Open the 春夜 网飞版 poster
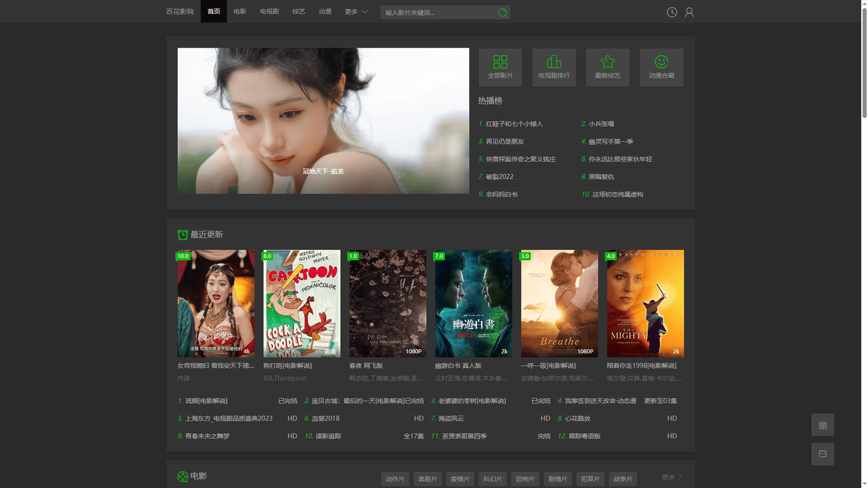The image size is (868, 488). pos(388,304)
